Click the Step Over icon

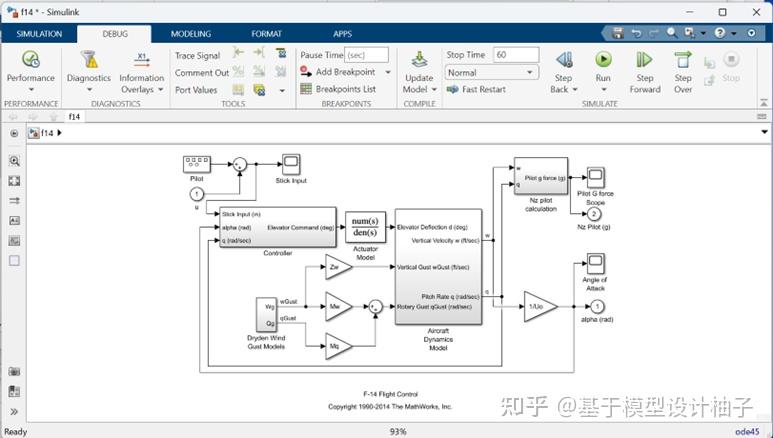point(683,60)
